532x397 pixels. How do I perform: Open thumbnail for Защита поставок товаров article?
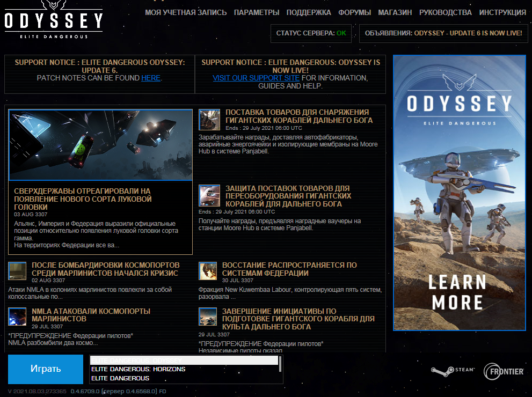pos(209,196)
